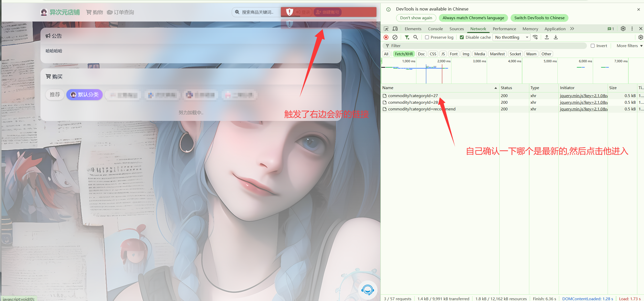Select the JS request type filter

(443, 54)
